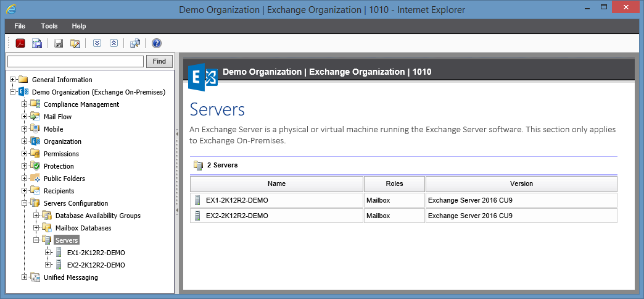Click the Mobile folder icon

[35, 128]
